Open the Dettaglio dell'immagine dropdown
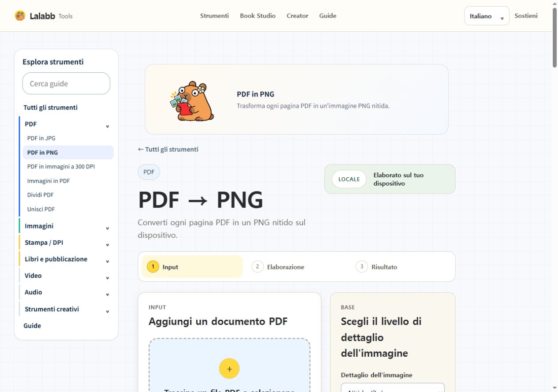Image resolution: width=558 pixels, height=392 pixels. pyautogui.click(x=393, y=388)
